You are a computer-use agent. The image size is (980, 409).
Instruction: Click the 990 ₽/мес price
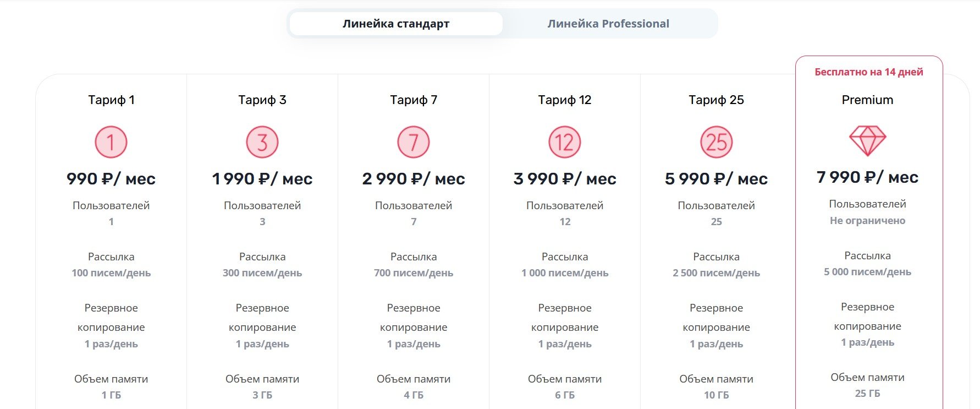(111, 179)
